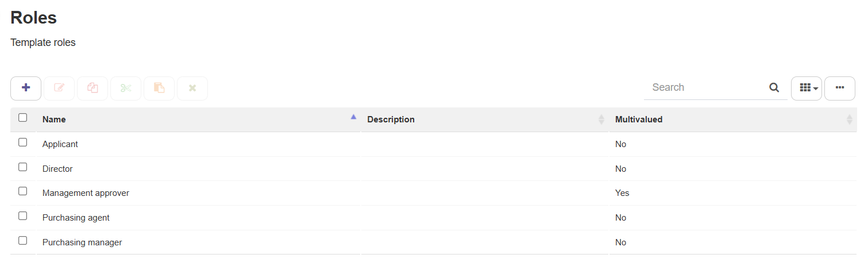
Task: Open the Purchasing agent role entry
Action: [x=76, y=218]
